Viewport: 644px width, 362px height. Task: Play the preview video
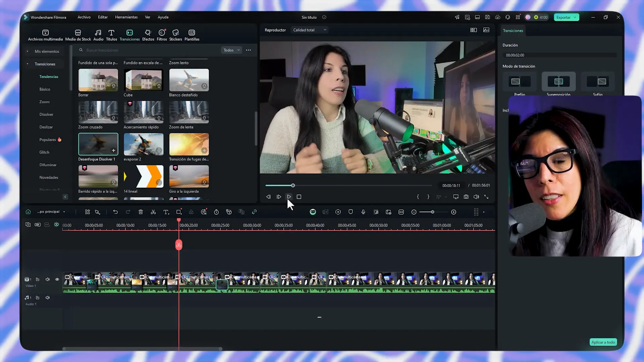(289, 197)
